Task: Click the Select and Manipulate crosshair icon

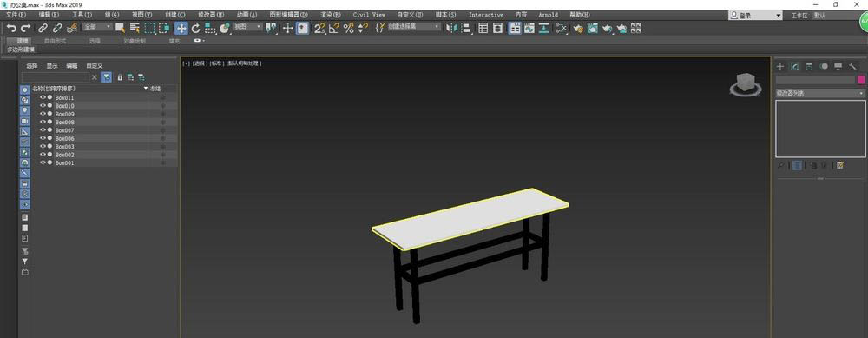Action: point(287,28)
